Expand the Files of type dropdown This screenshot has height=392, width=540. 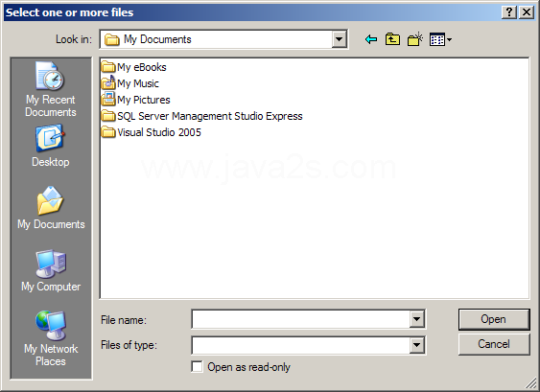click(x=416, y=345)
